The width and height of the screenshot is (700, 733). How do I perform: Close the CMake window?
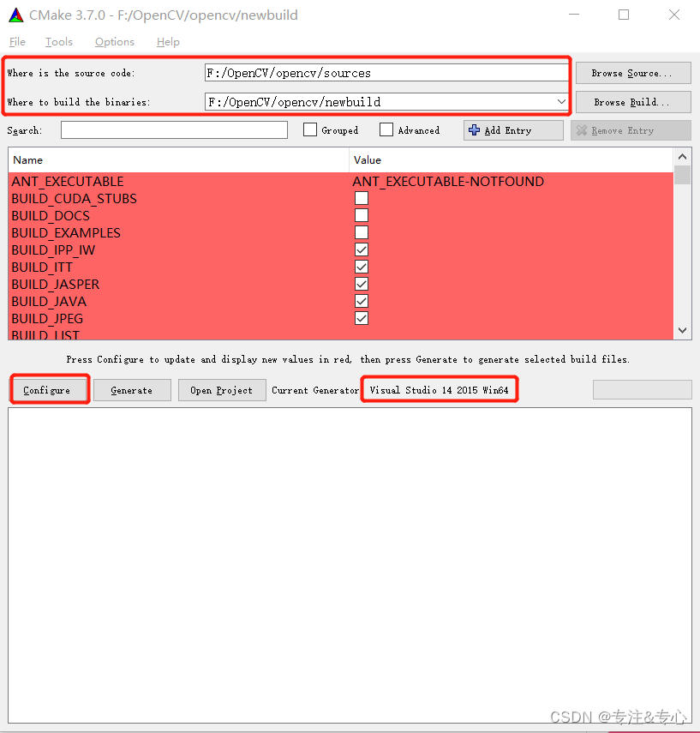pyautogui.click(x=673, y=15)
